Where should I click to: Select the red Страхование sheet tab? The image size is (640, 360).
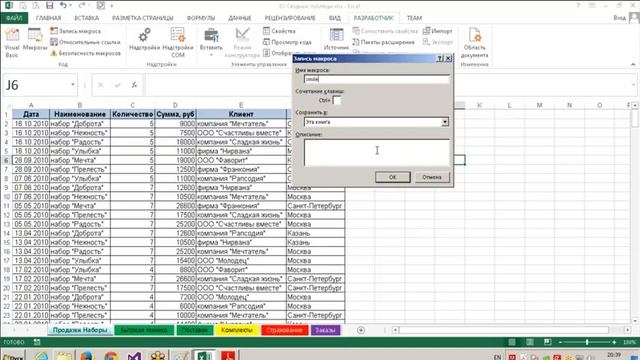(x=284, y=330)
